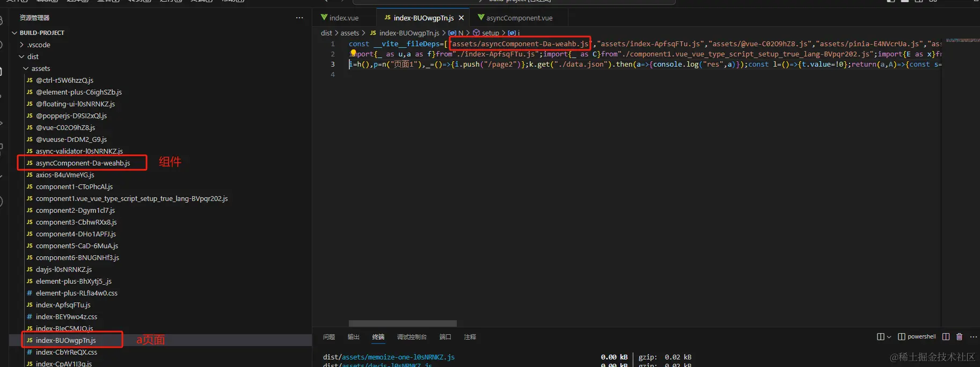Open the 输出 panel tab
The height and width of the screenshot is (367, 980).
click(353, 337)
